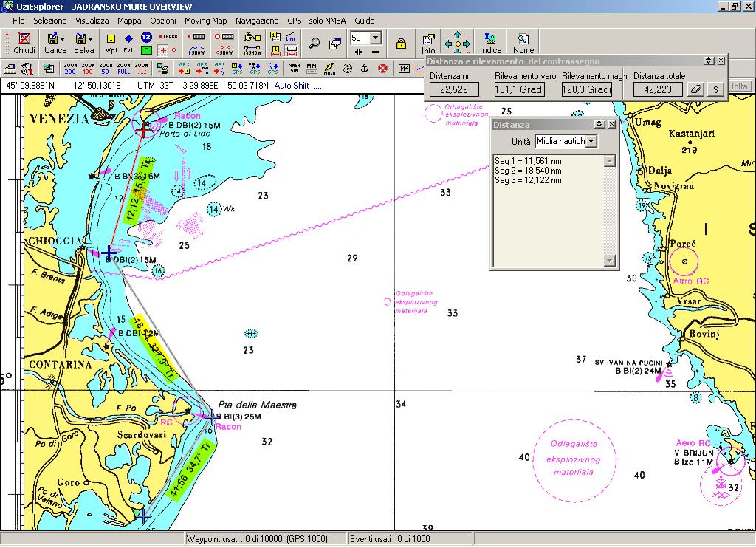756x548 pixels.
Task: Click the Nome name search button
Action: click(x=523, y=44)
